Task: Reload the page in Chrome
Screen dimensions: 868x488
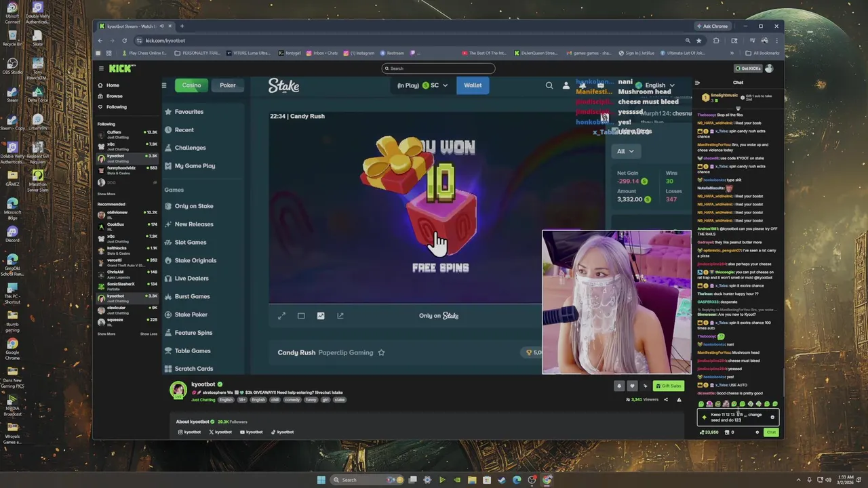Action: pyautogui.click(x=124, y=41)
